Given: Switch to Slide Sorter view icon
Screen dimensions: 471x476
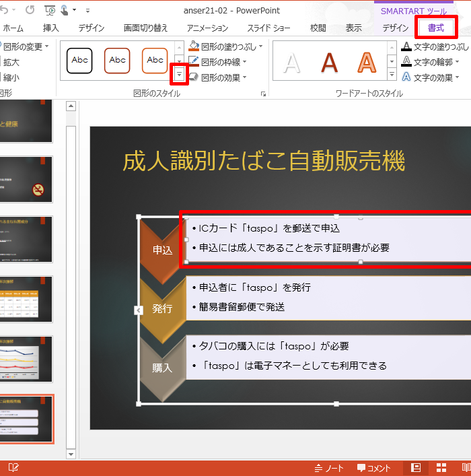Looking at the screenshot, I should point(441,468).
